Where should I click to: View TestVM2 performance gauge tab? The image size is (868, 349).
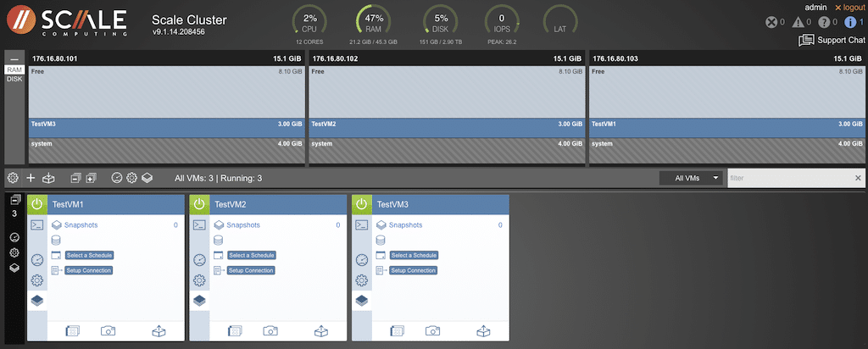[199, 260]
